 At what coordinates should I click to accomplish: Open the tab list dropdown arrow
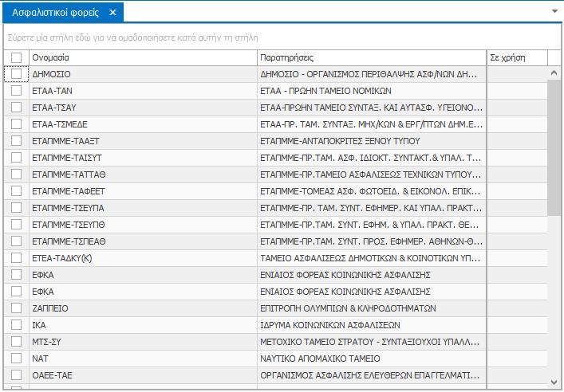click(554, 11)
